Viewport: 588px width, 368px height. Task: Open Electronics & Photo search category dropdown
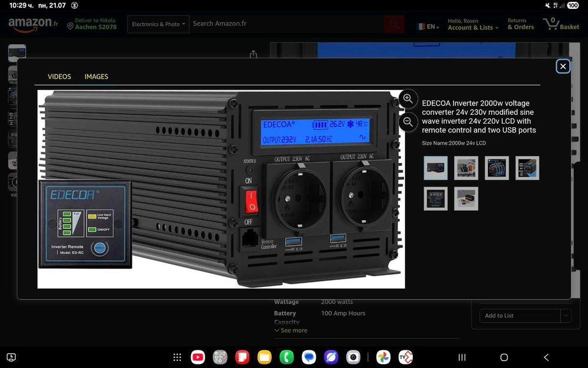coord(158,24)
